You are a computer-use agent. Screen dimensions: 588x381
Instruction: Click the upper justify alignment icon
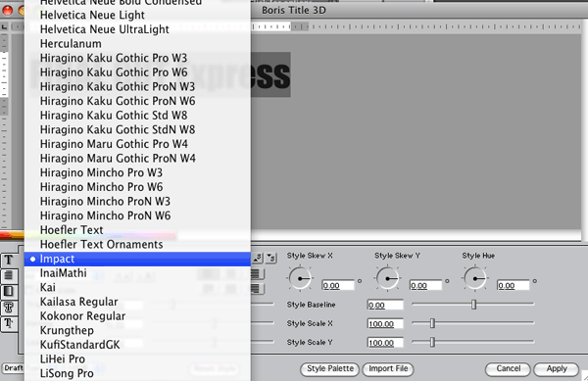tap(257, 274)
